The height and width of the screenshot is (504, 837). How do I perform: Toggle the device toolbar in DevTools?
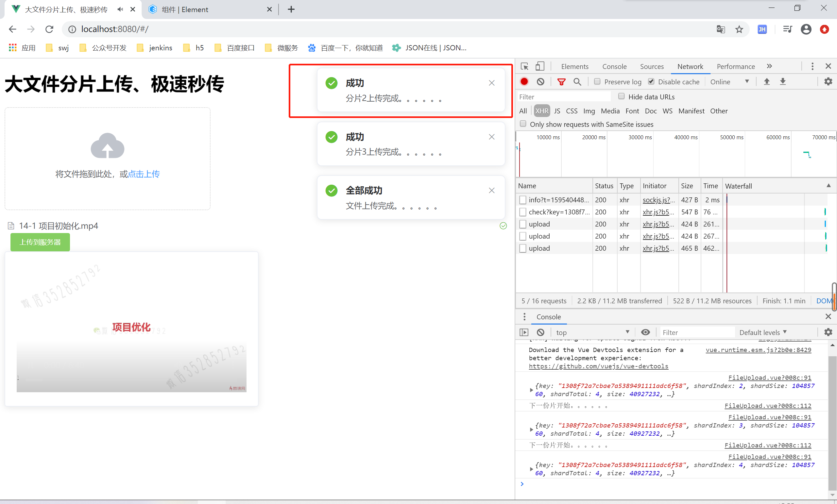pos(540,66)
